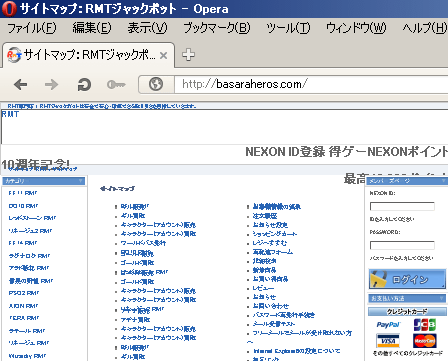448x361 pixels.
Task: Open the FF14 RMT category link
Action: tap(23, 243)
